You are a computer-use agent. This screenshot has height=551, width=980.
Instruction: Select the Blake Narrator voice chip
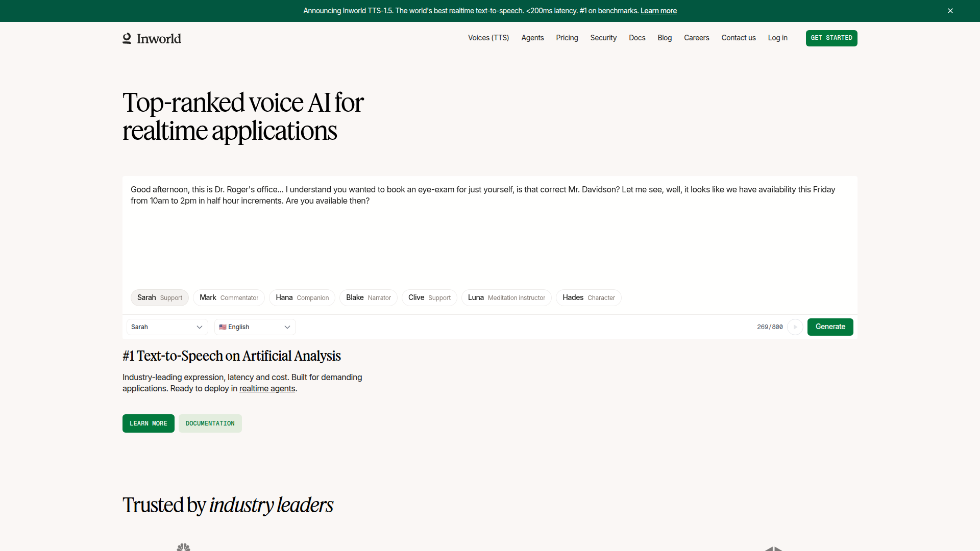(368, 297)
